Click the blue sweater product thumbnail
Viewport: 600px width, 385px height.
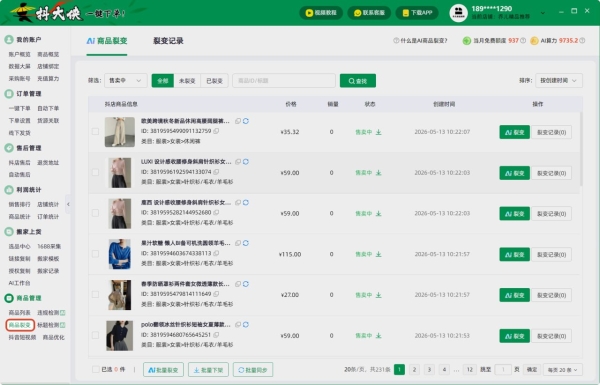pyautogui.click(x=120, y=254)
